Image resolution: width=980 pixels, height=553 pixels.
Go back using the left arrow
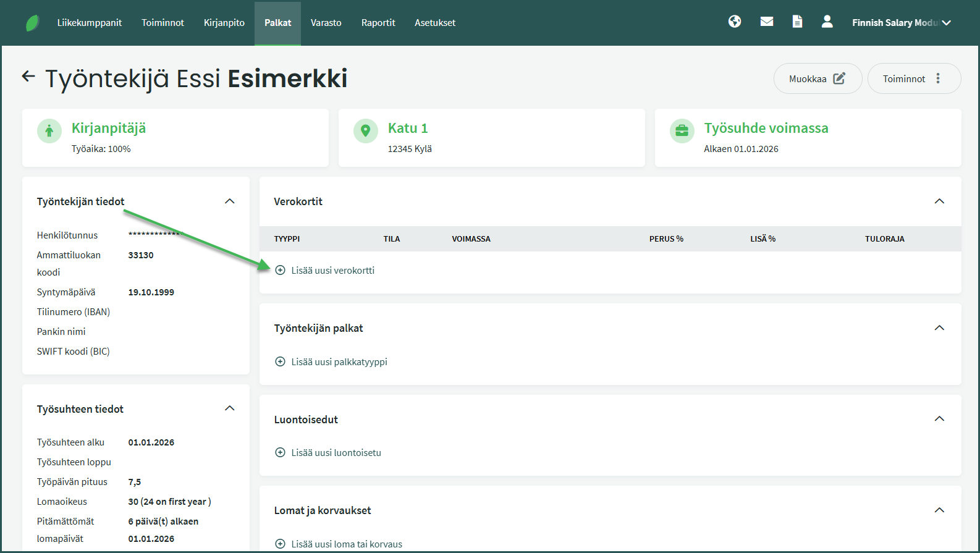(28, 77)
